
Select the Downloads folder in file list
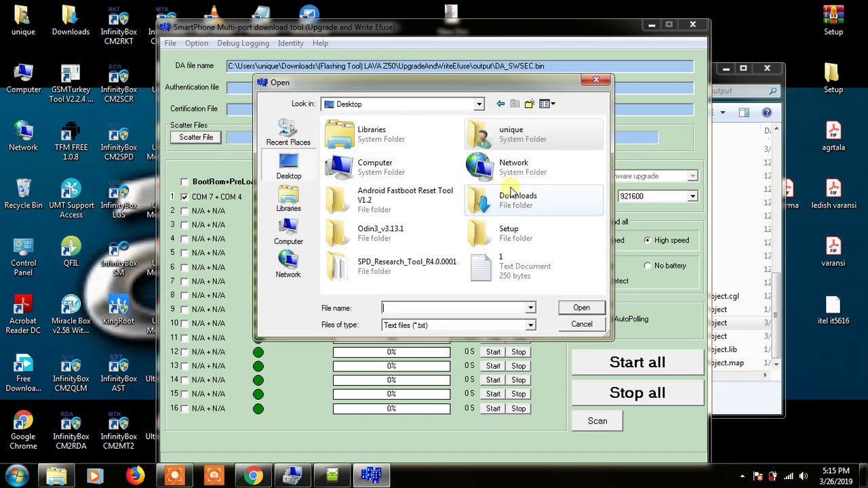coord(534,200)
